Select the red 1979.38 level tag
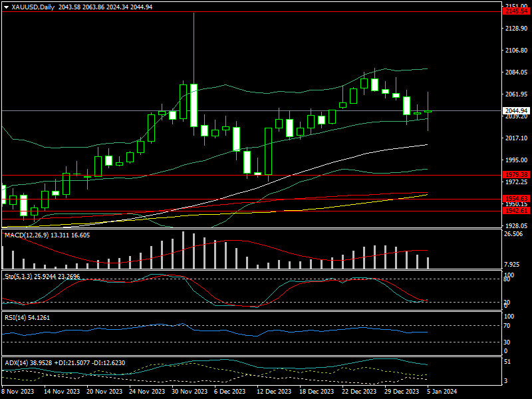532x399 pixels. click(516, 174)
